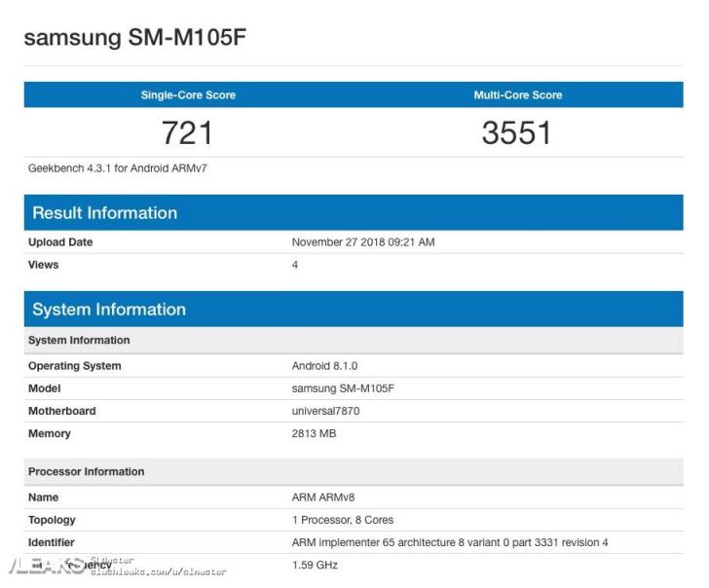709x588 pixels.
Task: Select the Single-Core Score header
Action: (x=188, y=94)
